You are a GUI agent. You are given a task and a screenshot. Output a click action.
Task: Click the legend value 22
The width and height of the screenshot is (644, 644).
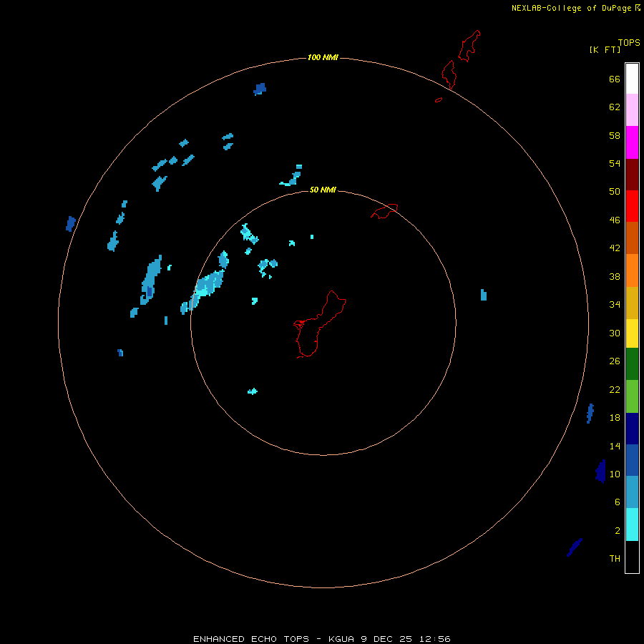coord(615,389)
